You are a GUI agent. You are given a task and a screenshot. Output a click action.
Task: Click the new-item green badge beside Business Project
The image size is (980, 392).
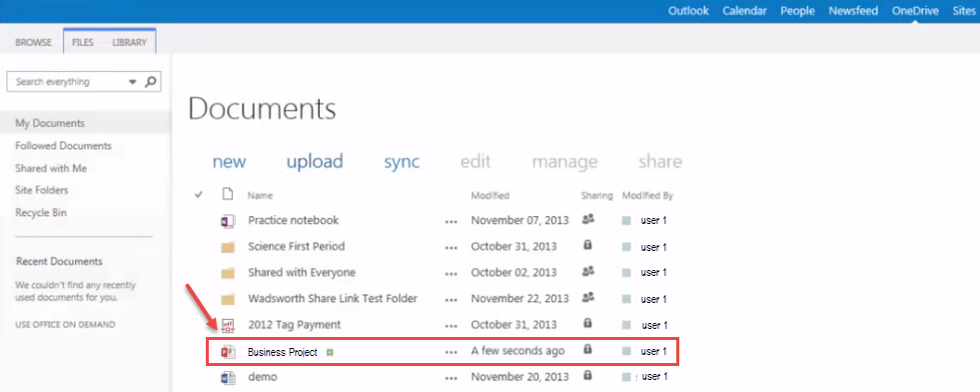pos(330,353)
